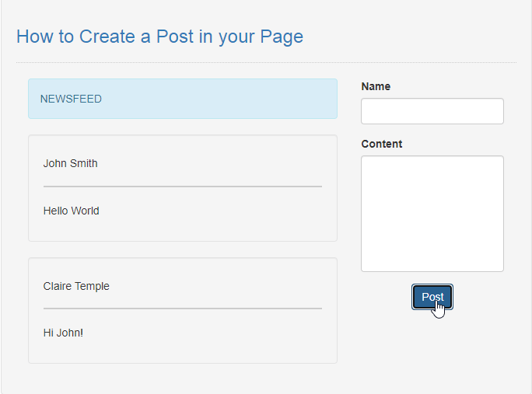This screenshot has height=394, width=532.
Task: Click the Content field label
Action: coord(382,144)
